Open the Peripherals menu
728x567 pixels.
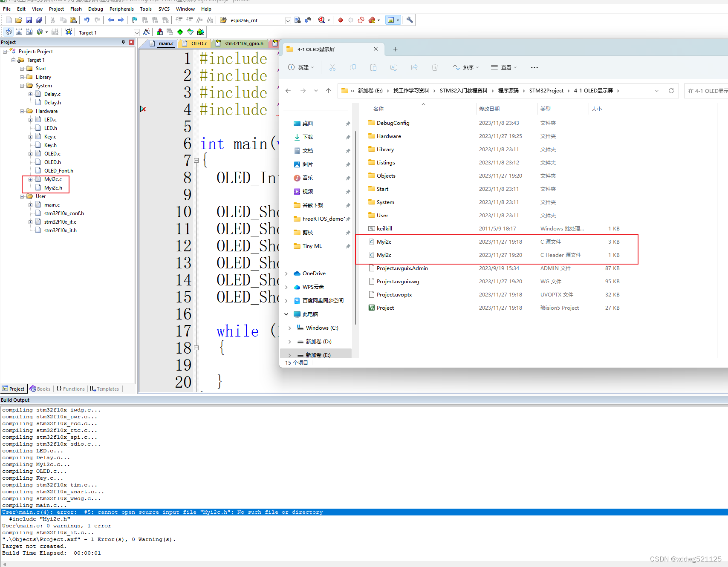121,9
